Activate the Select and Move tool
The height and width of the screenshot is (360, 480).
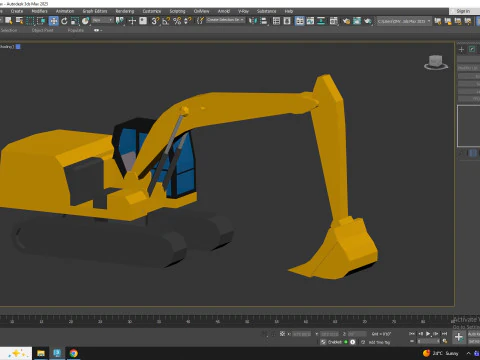(53, 21)
